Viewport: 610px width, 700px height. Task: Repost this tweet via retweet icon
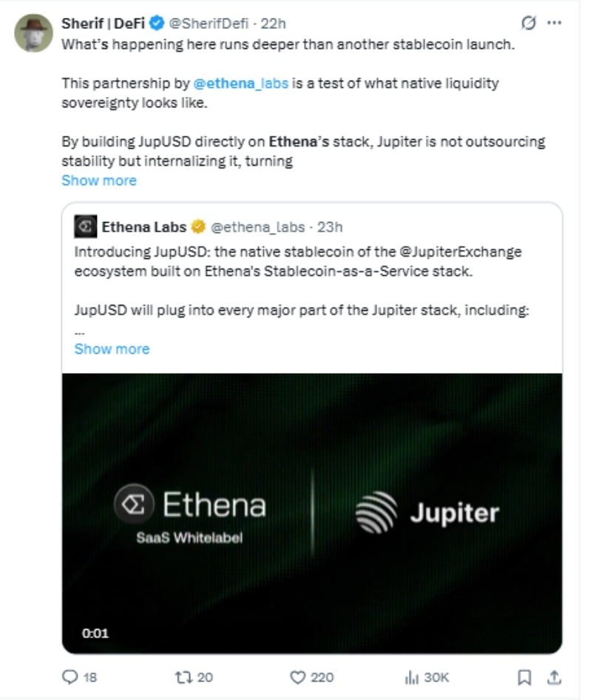pyautogui.click(x=183, y=677)
